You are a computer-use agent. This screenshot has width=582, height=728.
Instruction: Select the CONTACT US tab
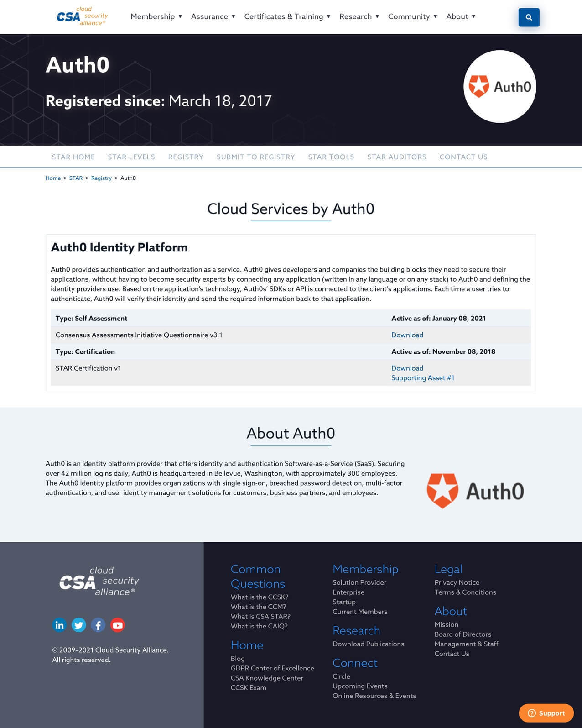click(x=463, y=157)
